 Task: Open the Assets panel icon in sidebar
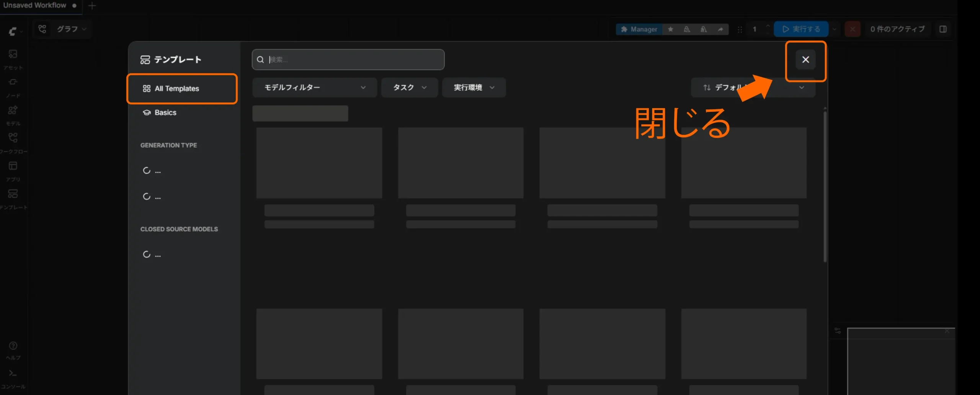click(13, 54)
